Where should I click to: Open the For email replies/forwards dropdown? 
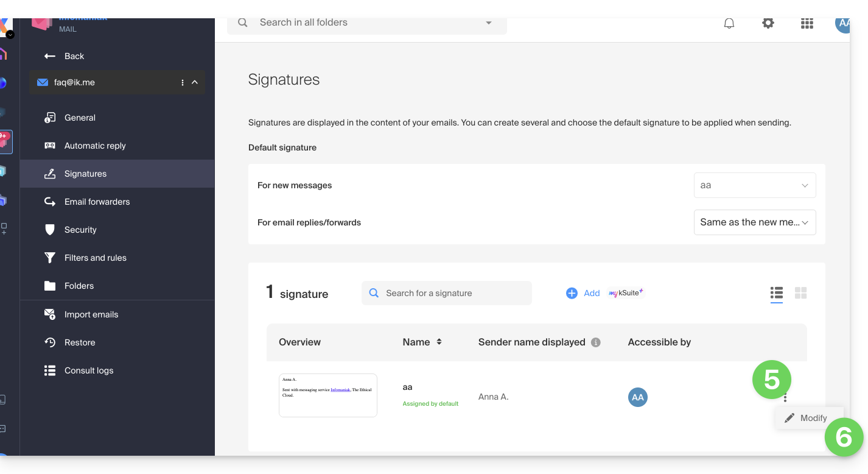pos(754,222)
